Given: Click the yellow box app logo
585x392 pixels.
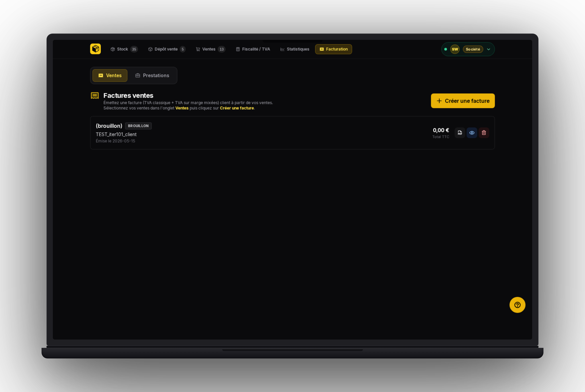Looking at the screenshot, I should click(x=95, y=49).
